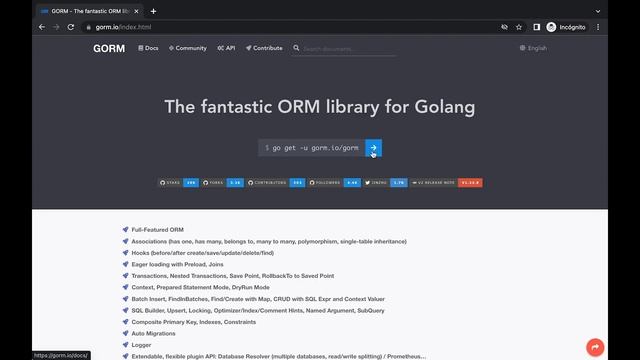Open the Docs menu item
The image size is (640, 360).
(x=148, y=48)
